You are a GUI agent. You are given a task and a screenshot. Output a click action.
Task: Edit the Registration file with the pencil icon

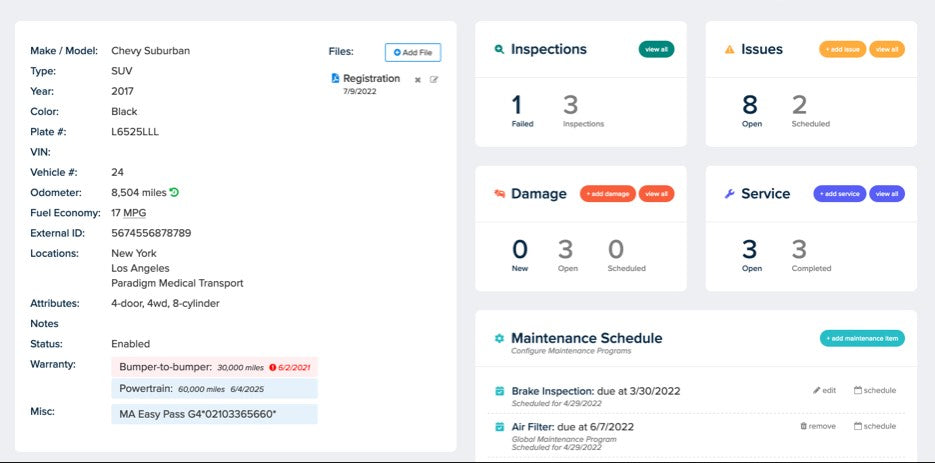click(x=434, y=80)
